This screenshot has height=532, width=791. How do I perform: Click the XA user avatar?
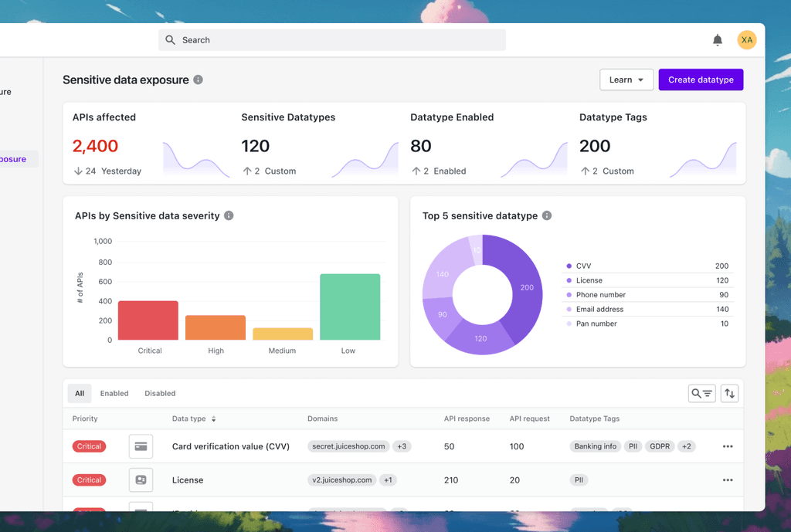point(746,39)
